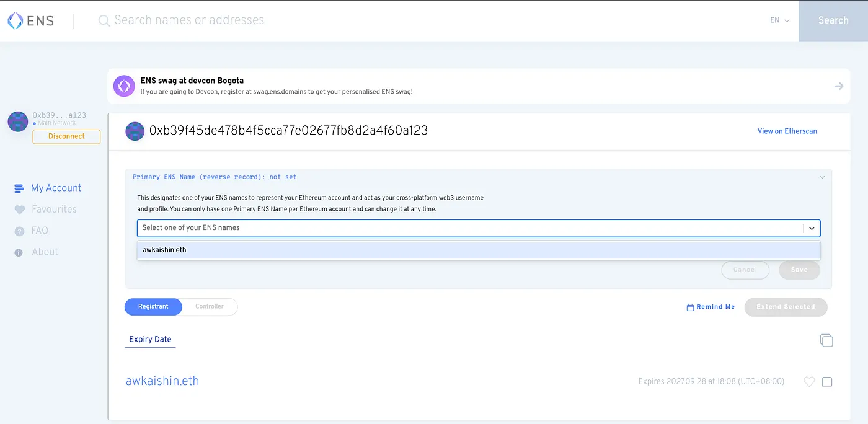Click the Expires 2027.09.28 at 18:08 text
The width and height of the screenshot is (868, 424).
(x=711, y=382)
